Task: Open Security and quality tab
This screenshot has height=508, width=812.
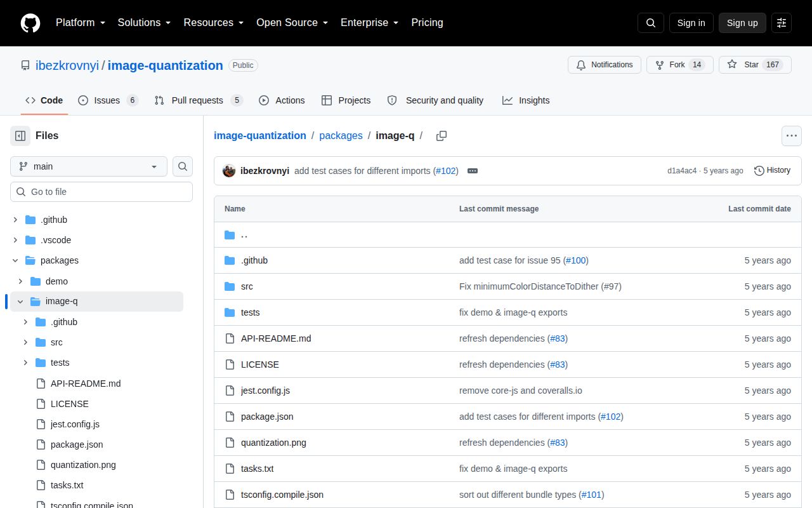Action: click(435, 100)
